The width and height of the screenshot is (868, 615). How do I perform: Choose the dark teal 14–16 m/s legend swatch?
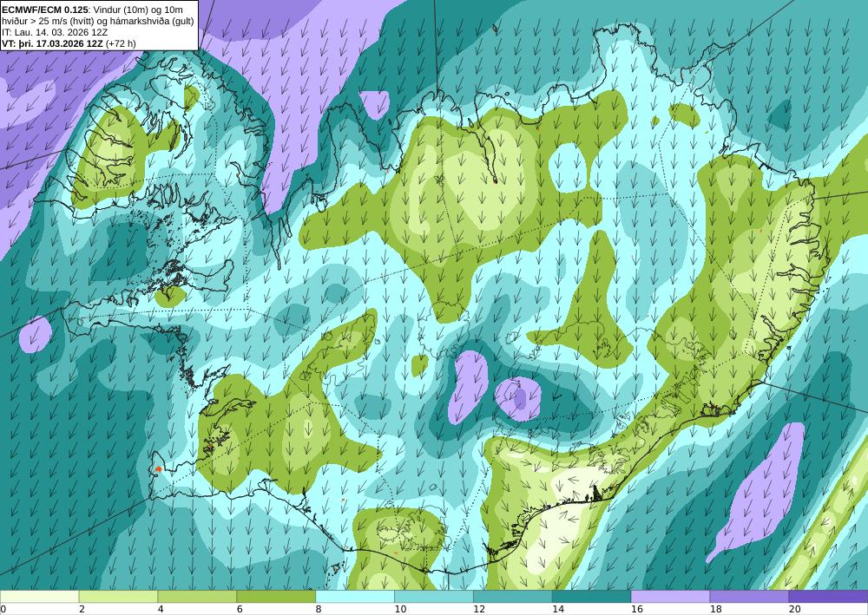point(591,596)
